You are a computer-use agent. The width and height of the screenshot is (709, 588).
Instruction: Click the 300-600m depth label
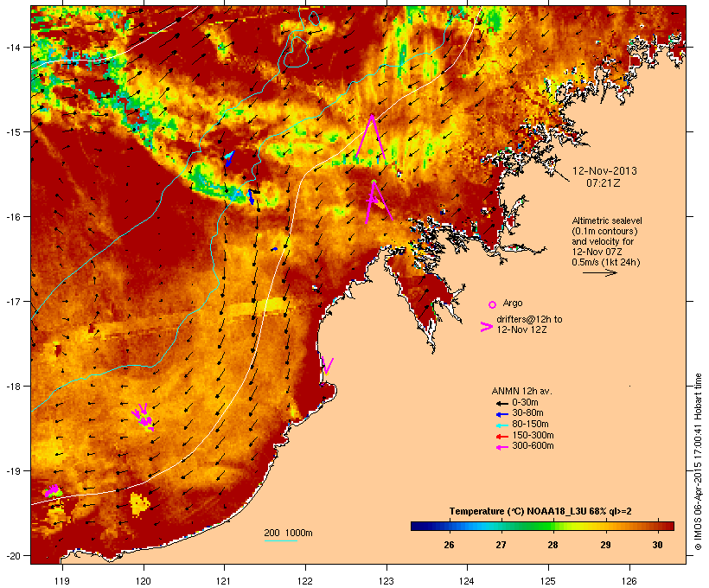[x=533, y=446]
